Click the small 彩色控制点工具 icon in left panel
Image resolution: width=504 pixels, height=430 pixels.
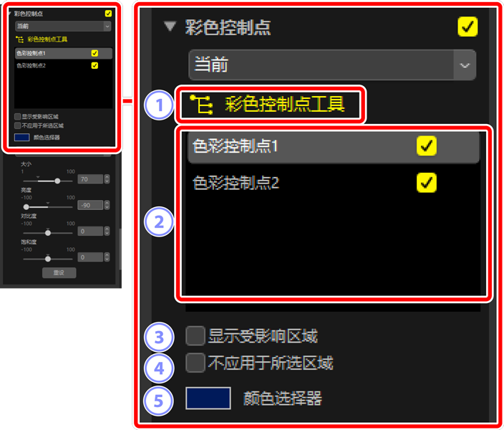point(19,39)
